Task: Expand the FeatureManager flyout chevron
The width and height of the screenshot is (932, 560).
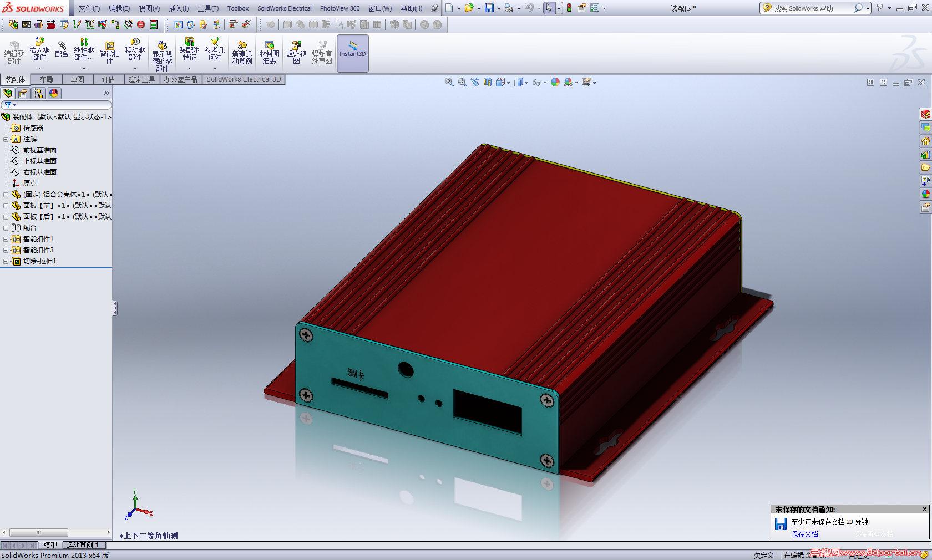Action: [x=107, y=93]
